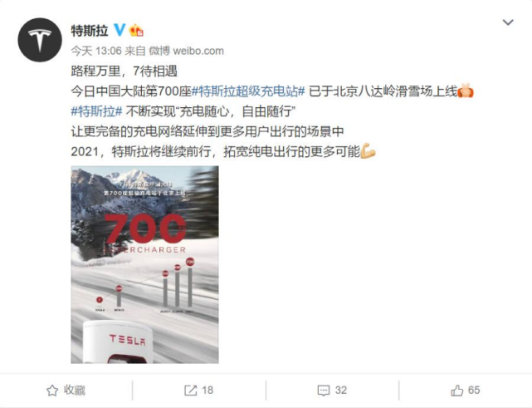Click the star favorite icon
The image size is (532, 408).
[x=52, y=391]
